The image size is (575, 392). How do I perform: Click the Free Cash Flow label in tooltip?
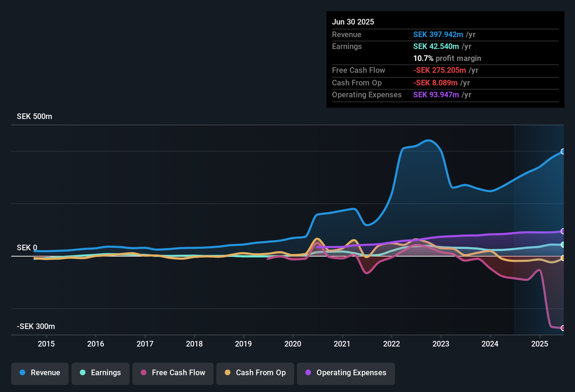coord(359,70)
